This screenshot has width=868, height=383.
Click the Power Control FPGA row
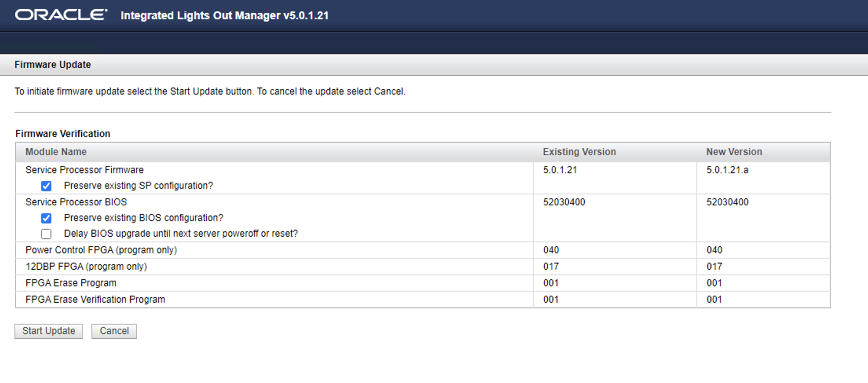coord(101,250)
